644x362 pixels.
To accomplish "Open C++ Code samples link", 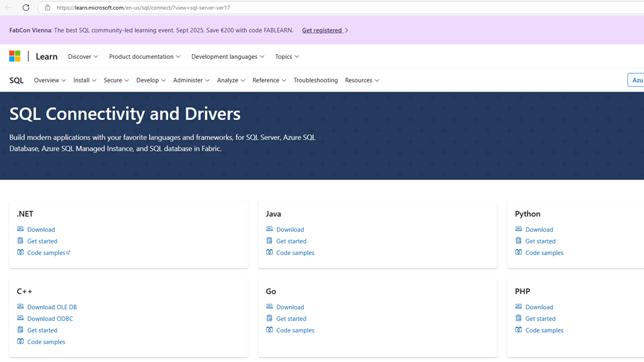I will coord(46,341).
